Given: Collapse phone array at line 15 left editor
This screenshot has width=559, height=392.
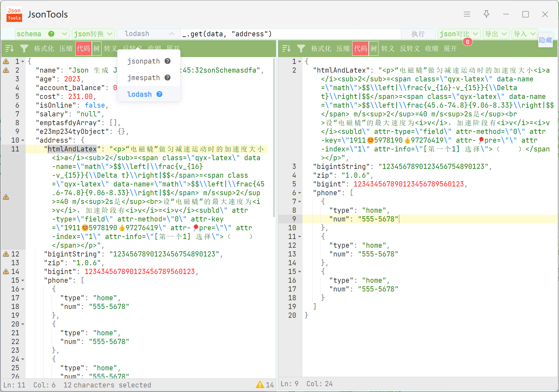Looking at the screenshot, I should pos(23,280).
